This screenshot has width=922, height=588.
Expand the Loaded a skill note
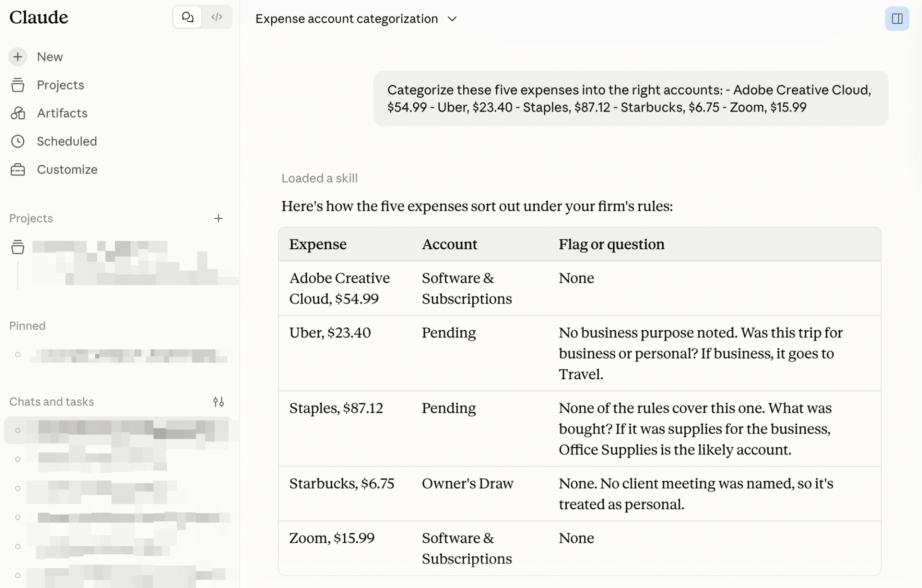point(319,178)
